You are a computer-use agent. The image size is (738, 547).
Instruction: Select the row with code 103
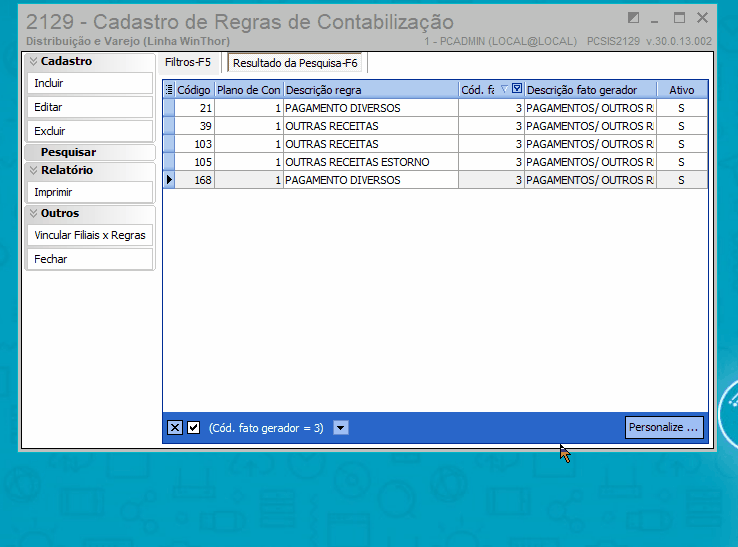click(x=435, y=144)
